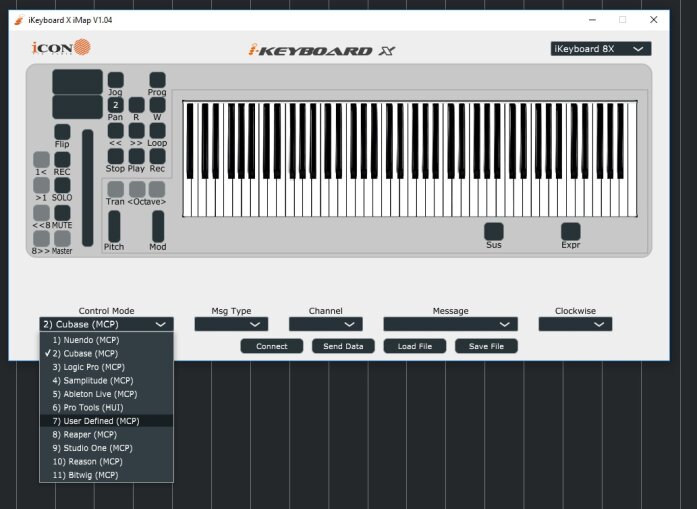
Task: Click the Save File button
Action: coord(486,346)
